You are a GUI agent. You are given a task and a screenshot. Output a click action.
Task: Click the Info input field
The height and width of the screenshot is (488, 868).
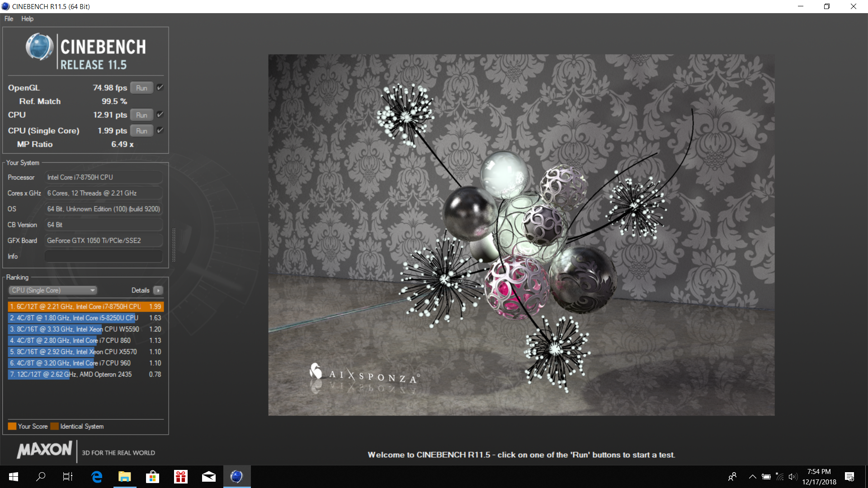click(x=104, y=256)
